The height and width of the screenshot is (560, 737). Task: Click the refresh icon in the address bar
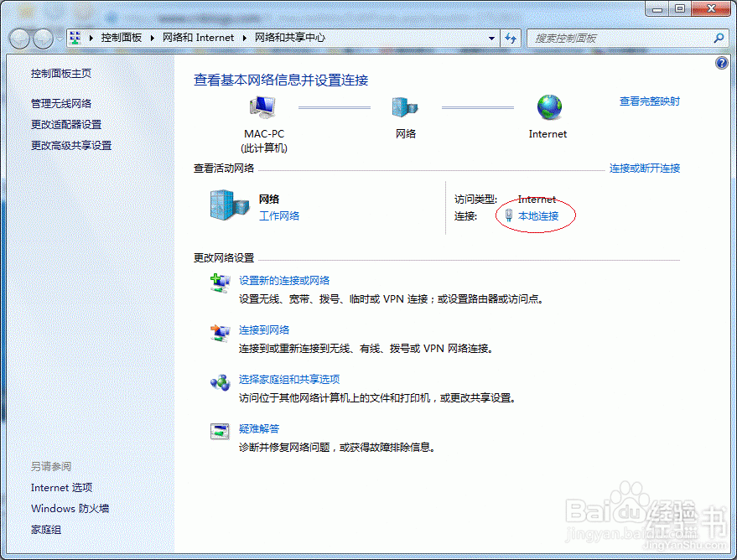tap(511, 38)
